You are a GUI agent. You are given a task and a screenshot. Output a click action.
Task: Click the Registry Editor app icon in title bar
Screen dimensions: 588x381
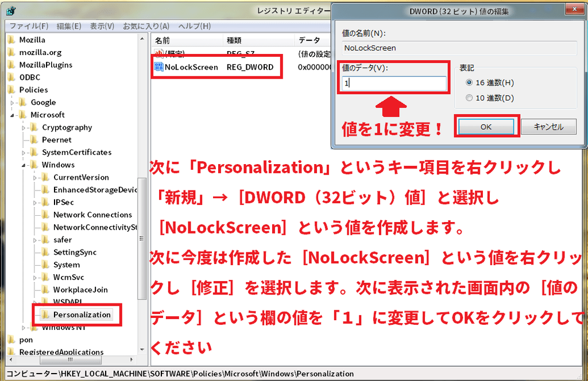tap(11, 11)
